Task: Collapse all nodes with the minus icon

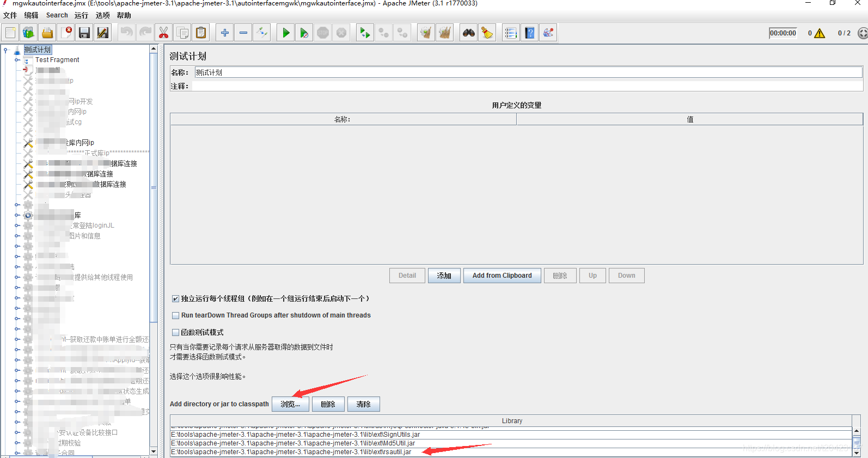Action: [x=243, y=33]
